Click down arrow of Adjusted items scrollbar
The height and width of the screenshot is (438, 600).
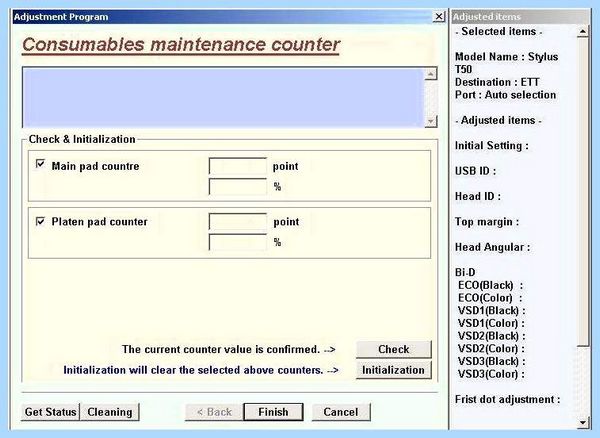[x=582, y=422]
